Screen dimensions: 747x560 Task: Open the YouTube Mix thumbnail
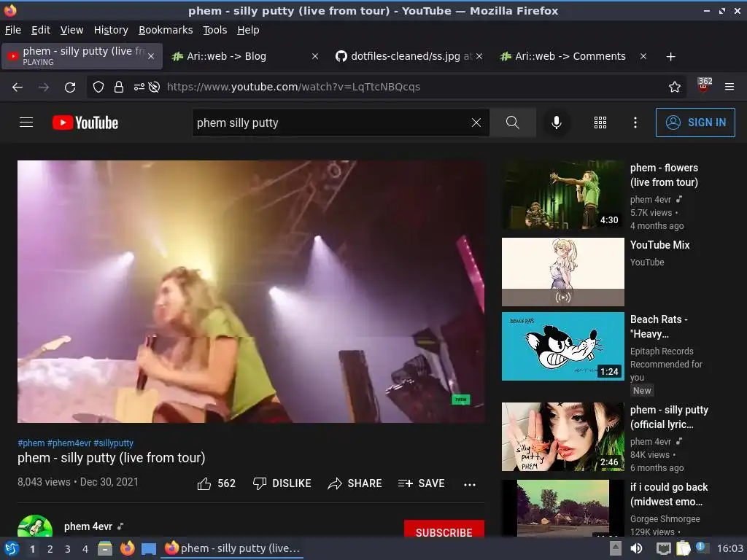562,272
